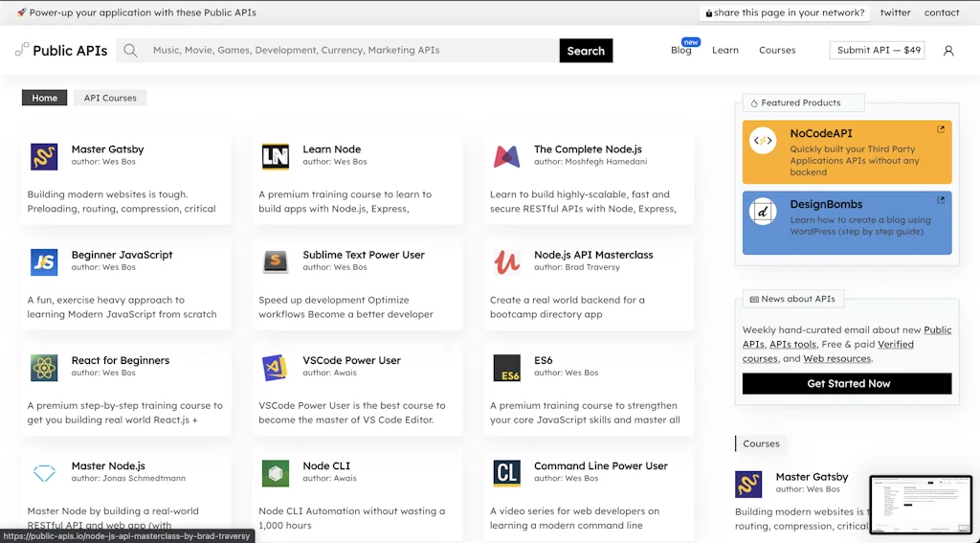Open the Blog menu item

[681, 50]
